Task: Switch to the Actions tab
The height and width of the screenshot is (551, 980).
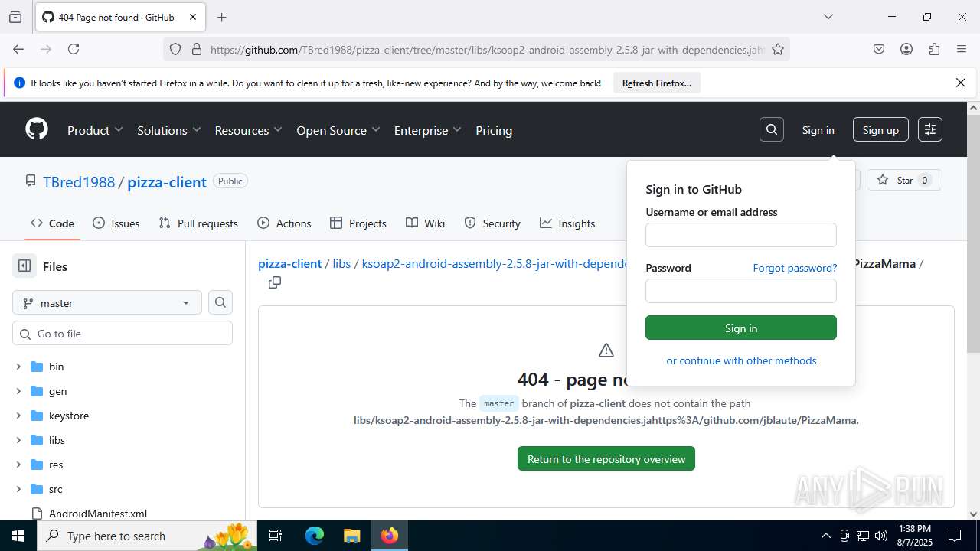Action: click(284, 223)
